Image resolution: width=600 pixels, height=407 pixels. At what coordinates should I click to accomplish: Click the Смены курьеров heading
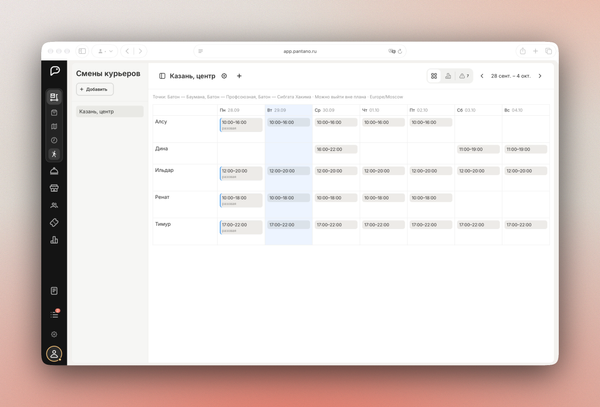point(108,73)
